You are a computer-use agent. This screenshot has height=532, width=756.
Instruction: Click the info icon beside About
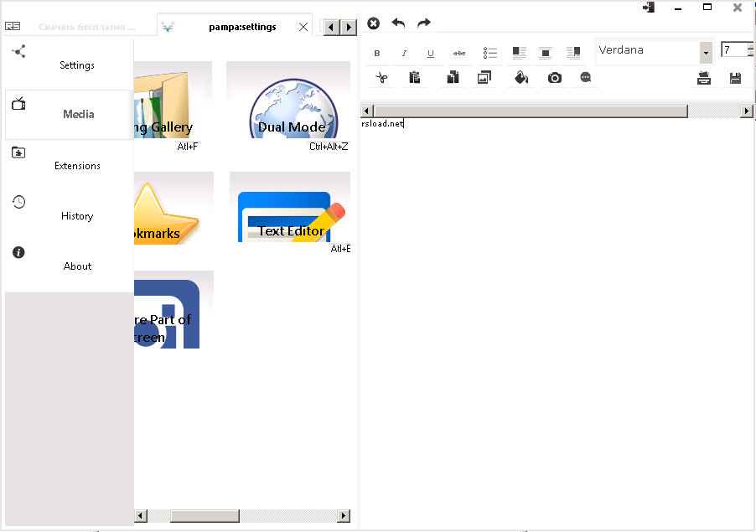(x=18, y=252)
